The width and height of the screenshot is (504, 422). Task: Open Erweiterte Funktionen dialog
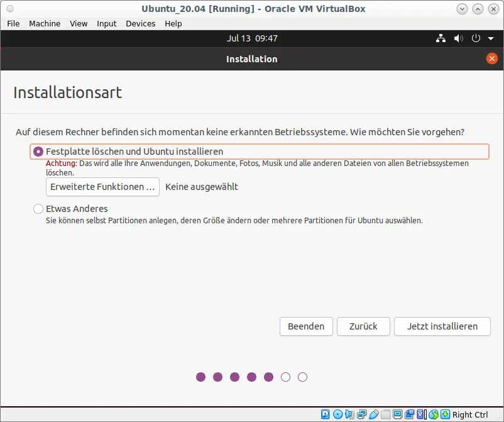tap(102, 187)
